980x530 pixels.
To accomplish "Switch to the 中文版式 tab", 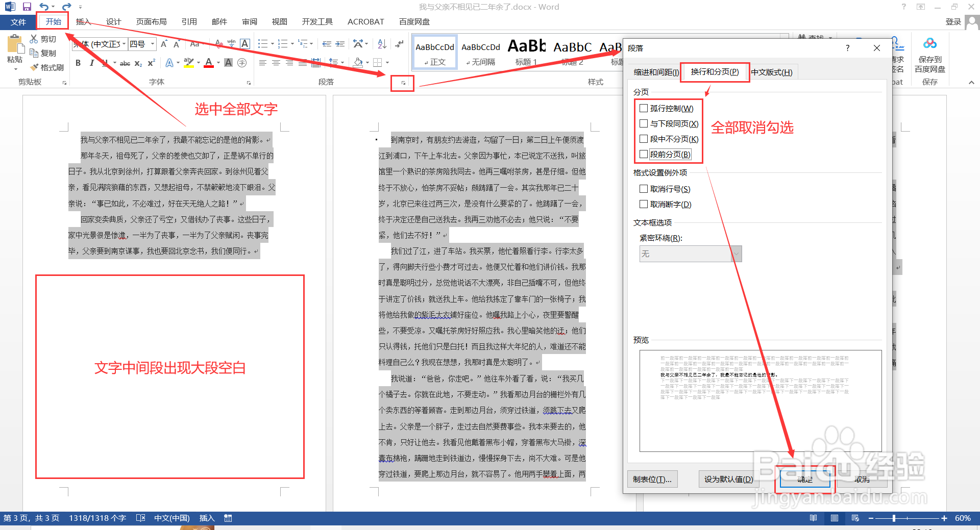I will (x=772, y=72).
